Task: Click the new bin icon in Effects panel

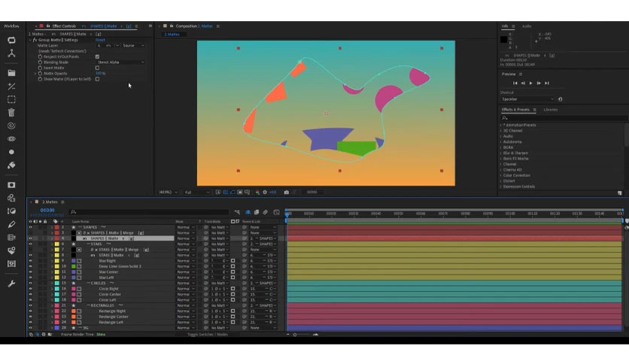Action: click(620, 193)
